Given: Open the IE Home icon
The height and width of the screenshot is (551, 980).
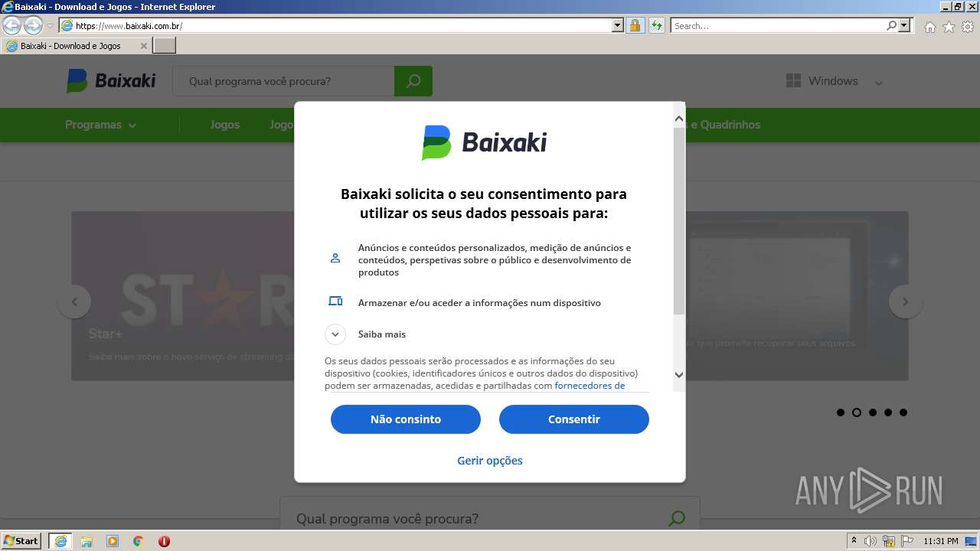Looking at the screenshot, I should pos(929,27).
